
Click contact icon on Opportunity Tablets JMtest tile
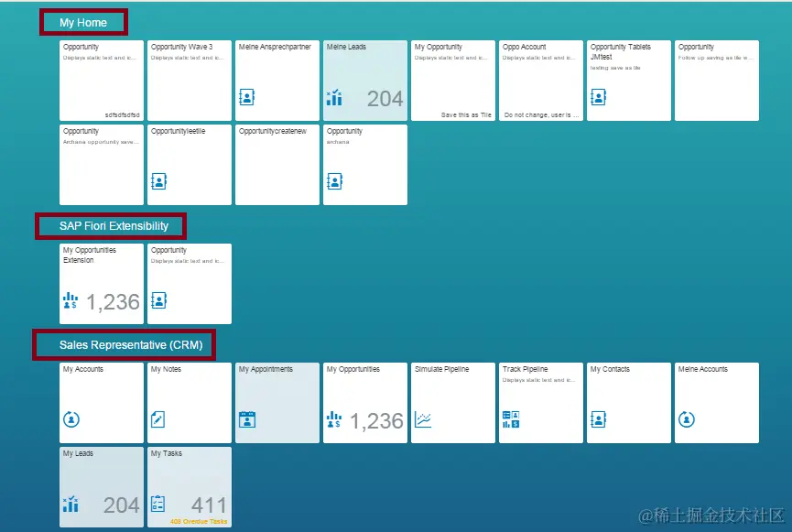click(x=598, y=97)
